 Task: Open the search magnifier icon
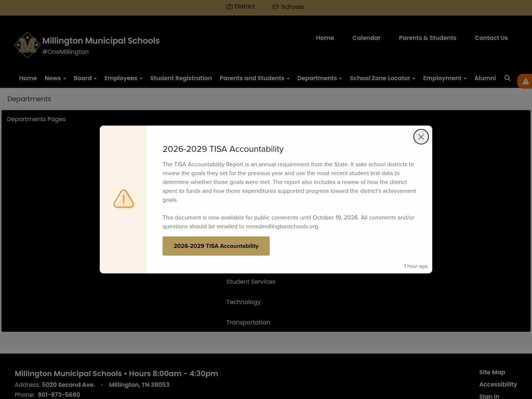(507, 78)
